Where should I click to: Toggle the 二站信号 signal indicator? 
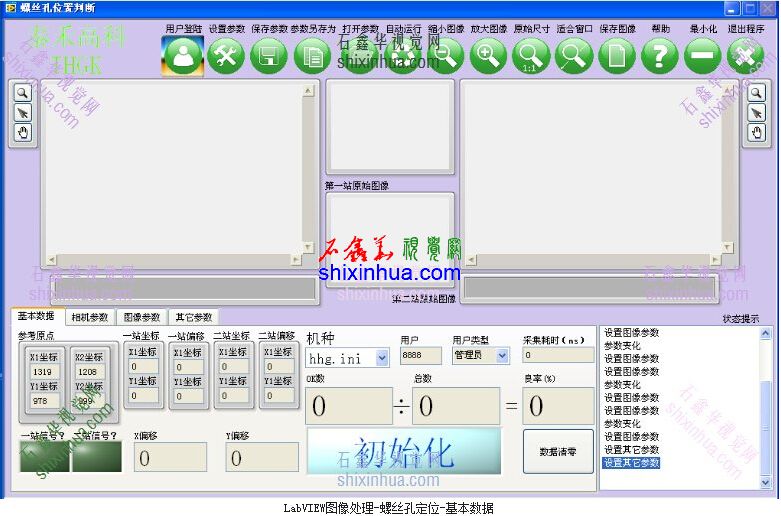96,456
